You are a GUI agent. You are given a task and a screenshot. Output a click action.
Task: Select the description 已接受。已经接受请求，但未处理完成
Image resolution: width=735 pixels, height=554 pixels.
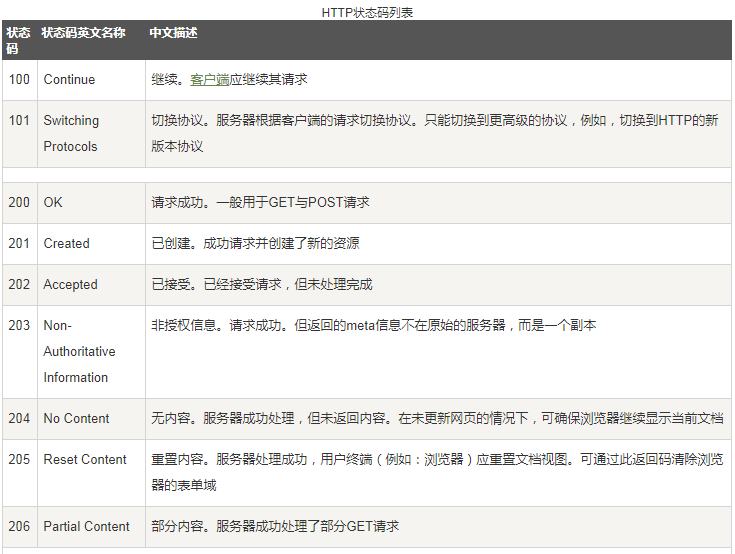click(x=438, y=284)
